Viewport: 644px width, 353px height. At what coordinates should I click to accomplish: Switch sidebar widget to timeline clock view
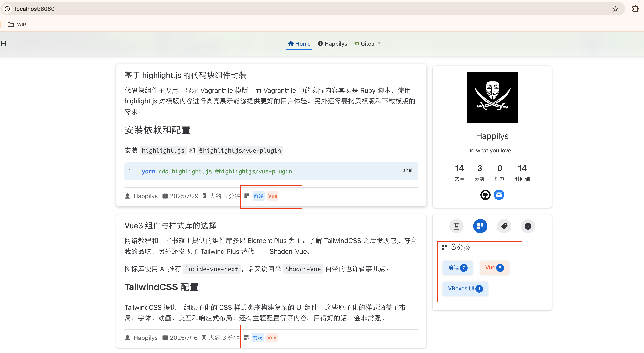[x=528, y=226]
